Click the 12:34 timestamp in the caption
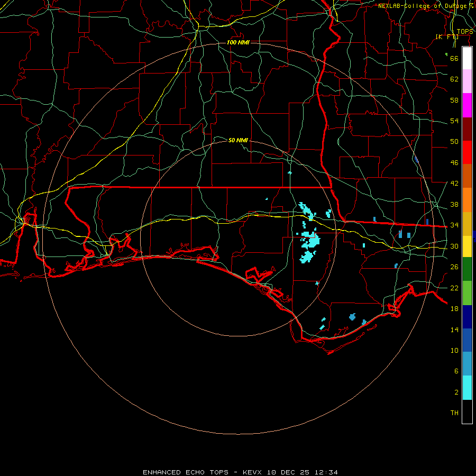 (326, 472)
